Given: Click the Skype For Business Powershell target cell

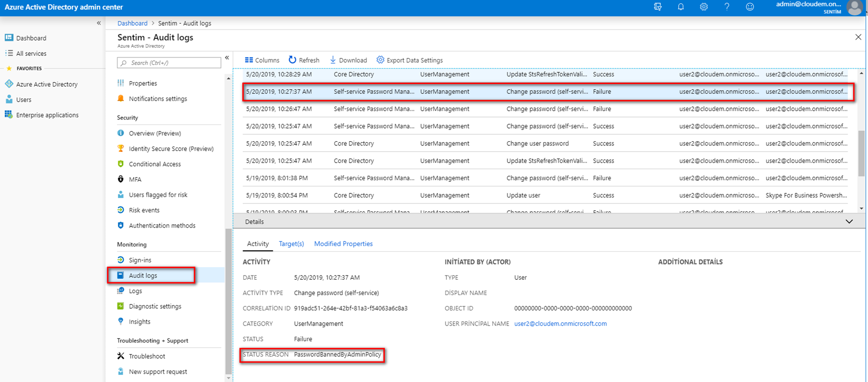Looking at the screenshot, I should [x=806, y=195].
